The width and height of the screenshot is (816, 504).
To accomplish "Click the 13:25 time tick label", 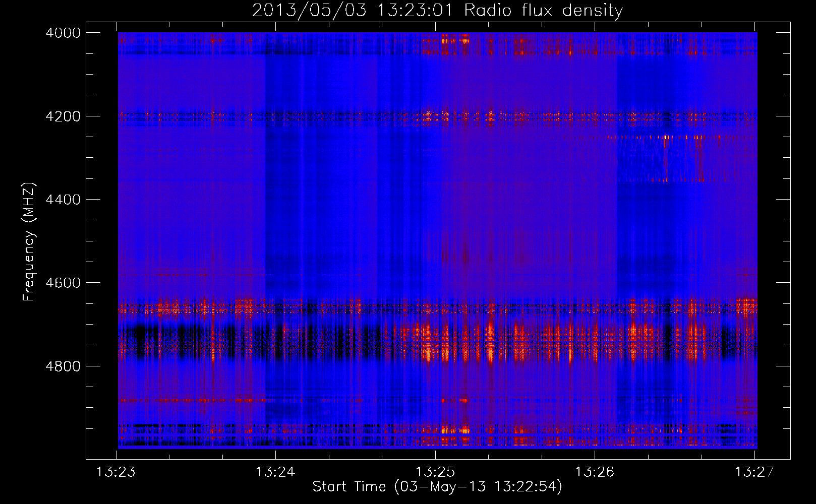I will pos(435,472).
